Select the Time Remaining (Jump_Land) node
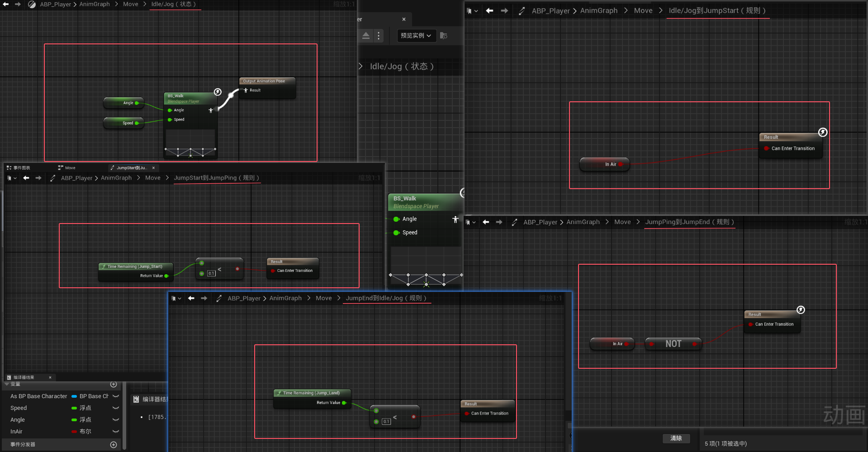This screenshot has width=868, height=452. pyautogui.click(x=312, y=398)
